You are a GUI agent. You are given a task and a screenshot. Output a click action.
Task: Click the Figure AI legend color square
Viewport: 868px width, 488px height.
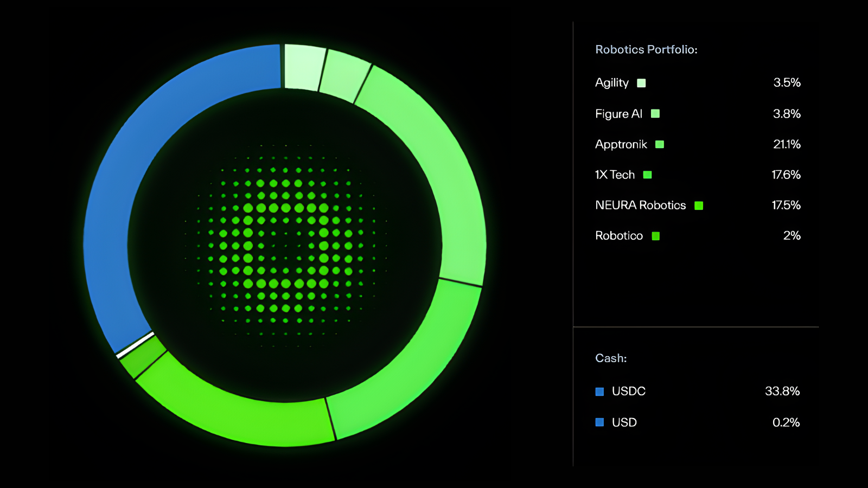[x=655, y=113]
